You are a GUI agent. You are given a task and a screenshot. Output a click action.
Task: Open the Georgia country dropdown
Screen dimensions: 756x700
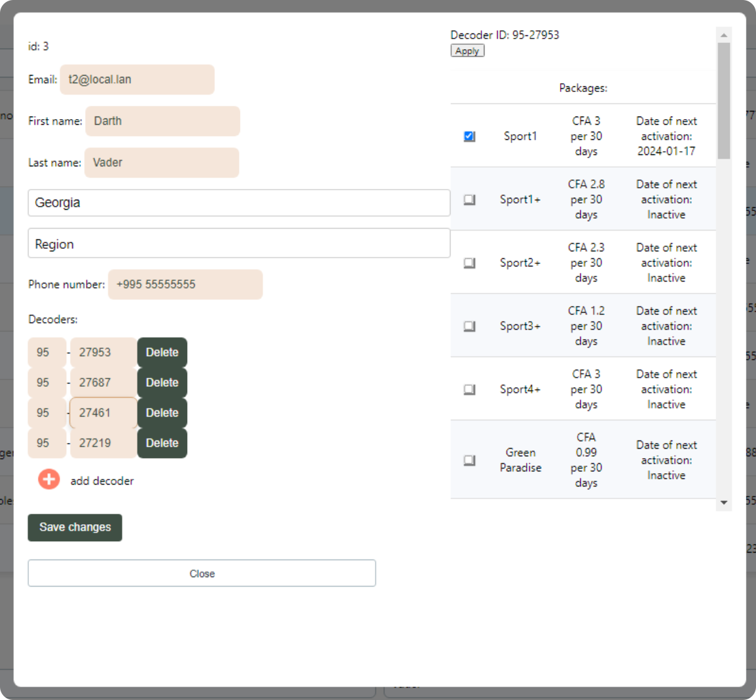[x=239, y=203]
